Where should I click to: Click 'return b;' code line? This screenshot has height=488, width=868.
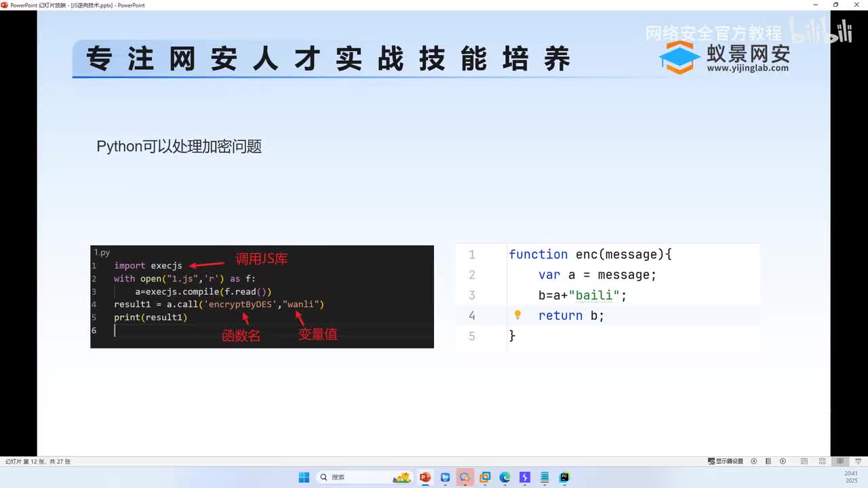coord(571,315)
